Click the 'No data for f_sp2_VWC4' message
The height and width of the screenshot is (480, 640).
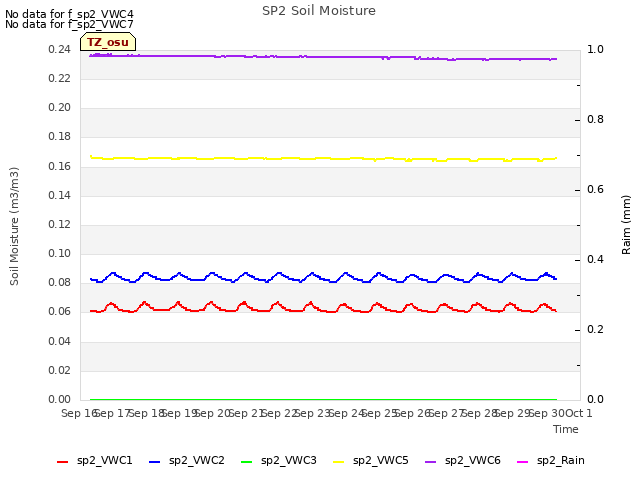69,14
